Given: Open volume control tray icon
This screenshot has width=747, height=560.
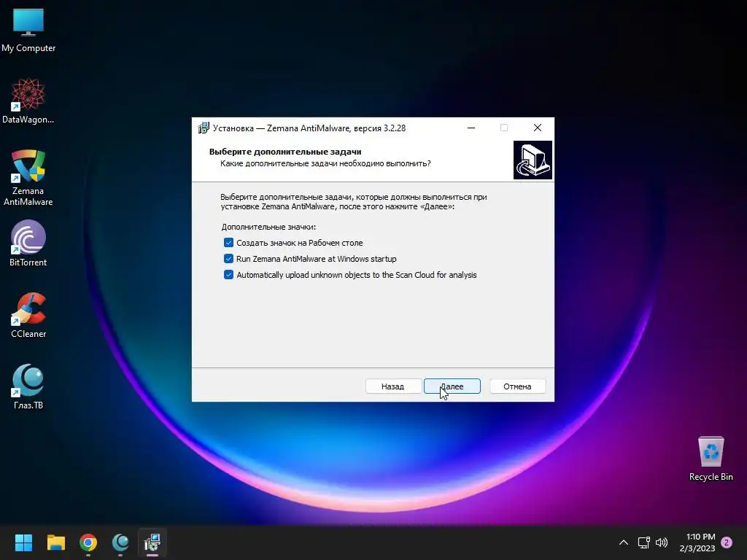Looking at the screenshot, I should [662, 542].
